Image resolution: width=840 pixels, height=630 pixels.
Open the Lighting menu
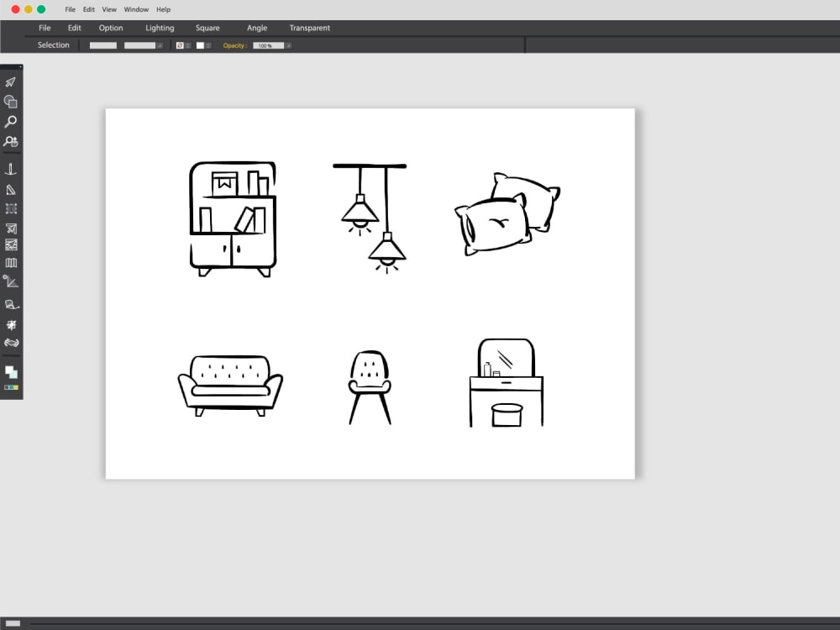coord(160,28)
